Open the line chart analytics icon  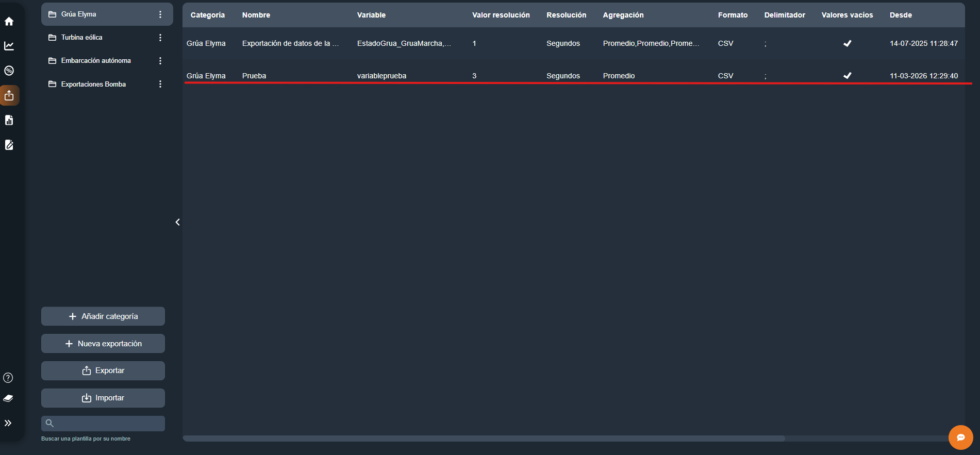[x=9, y=46]
